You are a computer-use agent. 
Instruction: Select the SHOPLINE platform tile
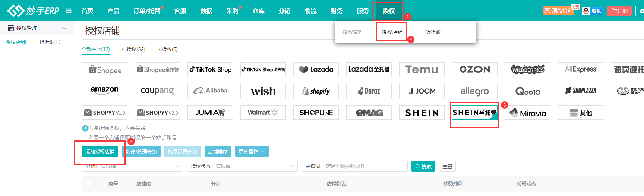tap(316, 113)
